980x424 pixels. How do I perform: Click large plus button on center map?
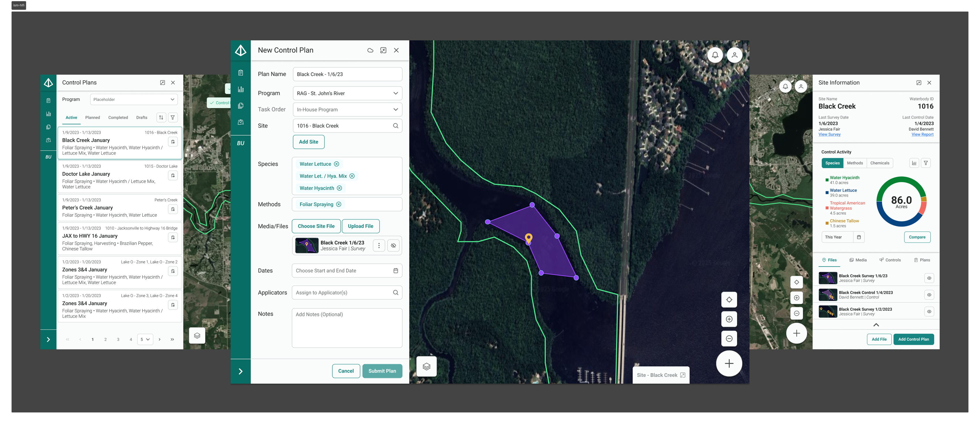[729, 364]
